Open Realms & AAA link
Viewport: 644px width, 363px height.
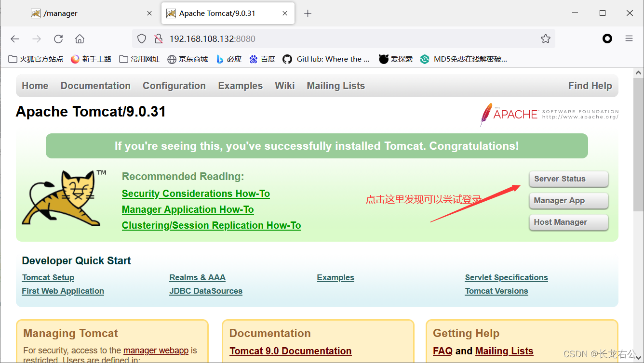(198, 277)
